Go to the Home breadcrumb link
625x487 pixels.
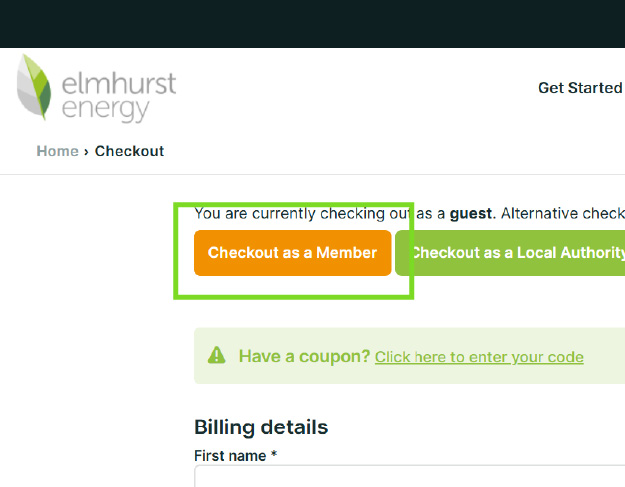[x=57, y=151]
